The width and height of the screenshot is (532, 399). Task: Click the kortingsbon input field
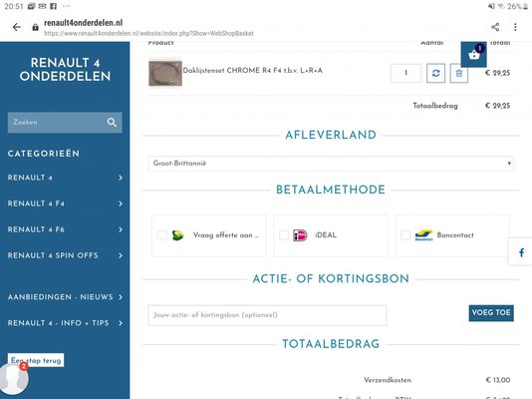click(x=267, y=315)
